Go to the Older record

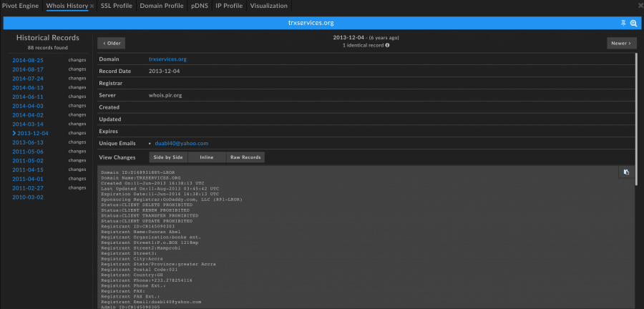click(112, 43)
